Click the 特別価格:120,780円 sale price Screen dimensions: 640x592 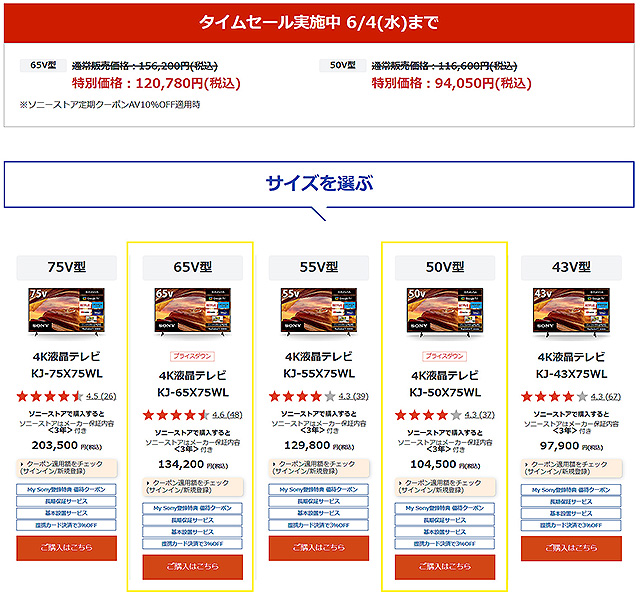coord(156,83)
